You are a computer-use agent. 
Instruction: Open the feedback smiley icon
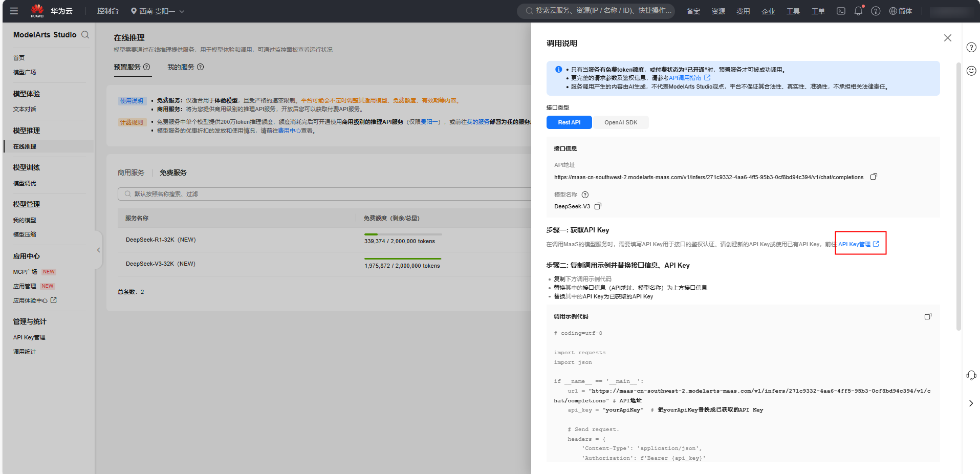click(971, 71)
